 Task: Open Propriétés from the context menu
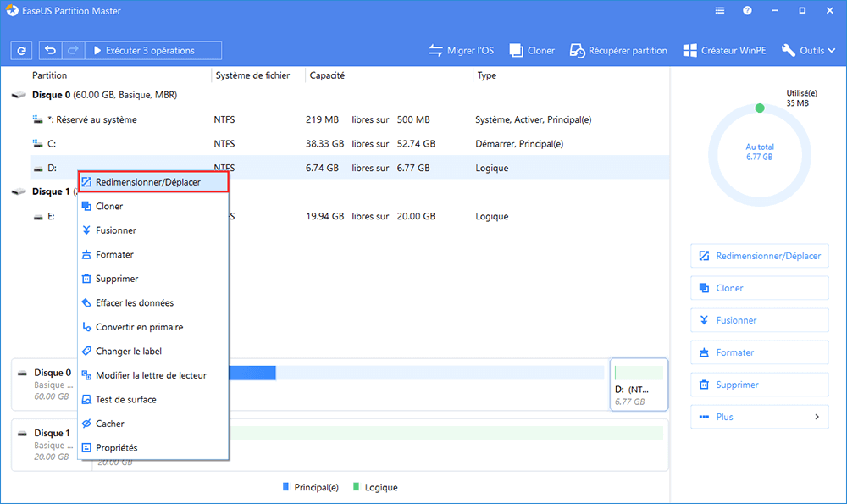coord(153,448)
